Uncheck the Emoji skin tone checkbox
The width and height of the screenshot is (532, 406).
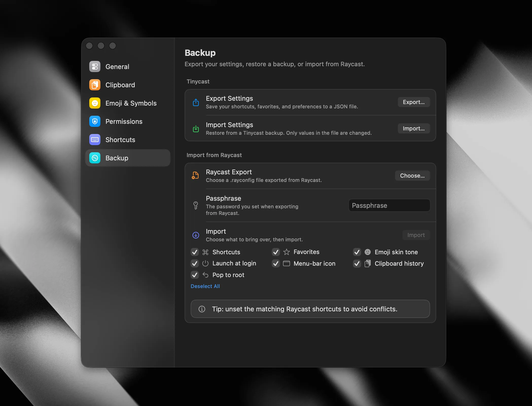click(x=357, y=252)
